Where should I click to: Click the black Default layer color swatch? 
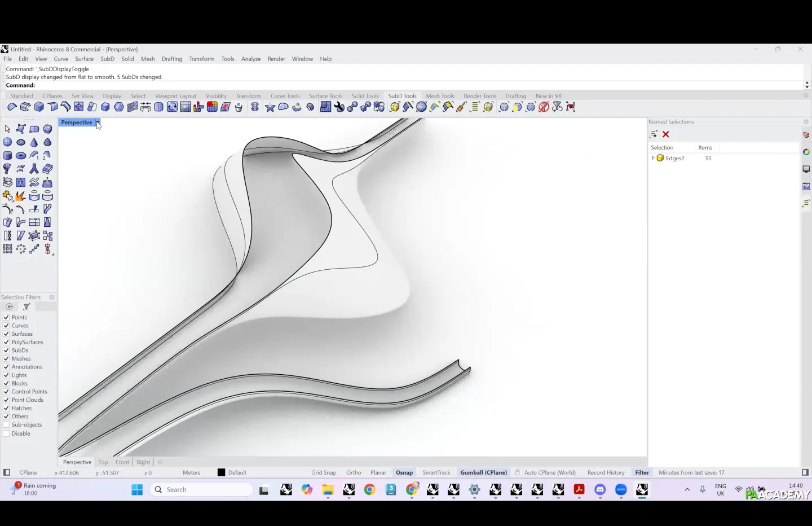point(222,473)
